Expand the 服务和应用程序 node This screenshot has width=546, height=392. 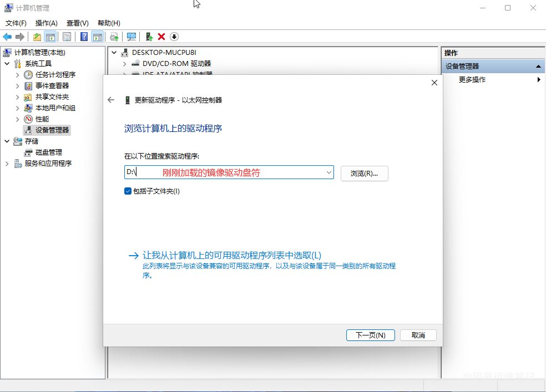tap(7, 164)
